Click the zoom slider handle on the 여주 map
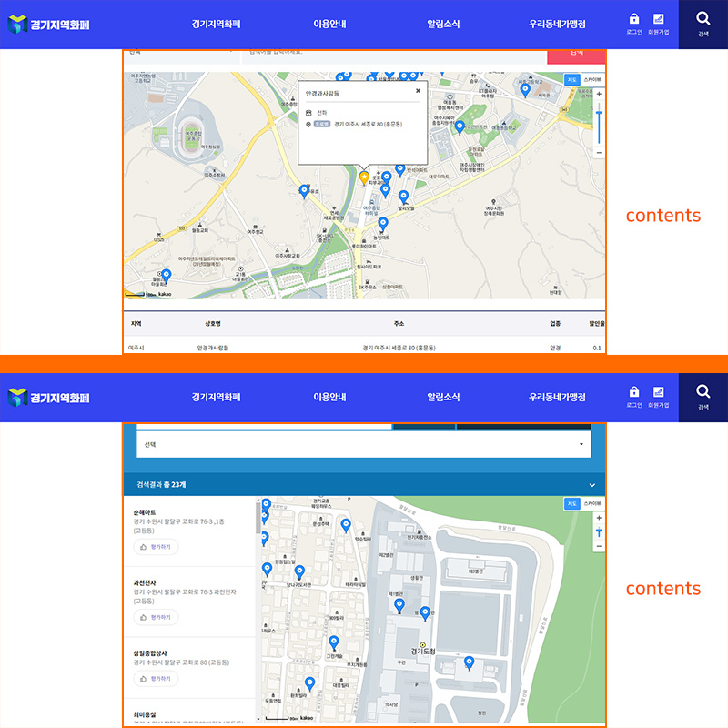 tap(599, 112)
